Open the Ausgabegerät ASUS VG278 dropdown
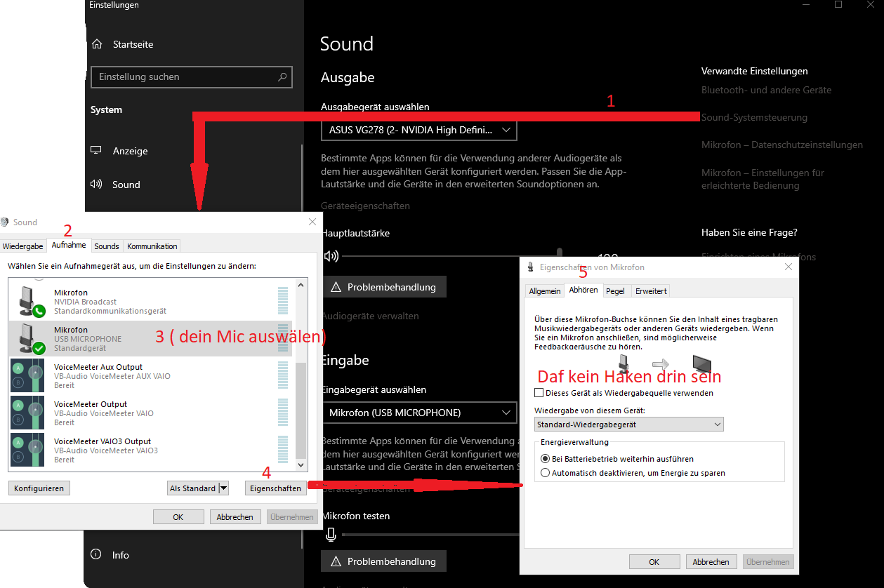Image resolution: width=884 pixels, height=588 pixels. click(x=418, y=130)
